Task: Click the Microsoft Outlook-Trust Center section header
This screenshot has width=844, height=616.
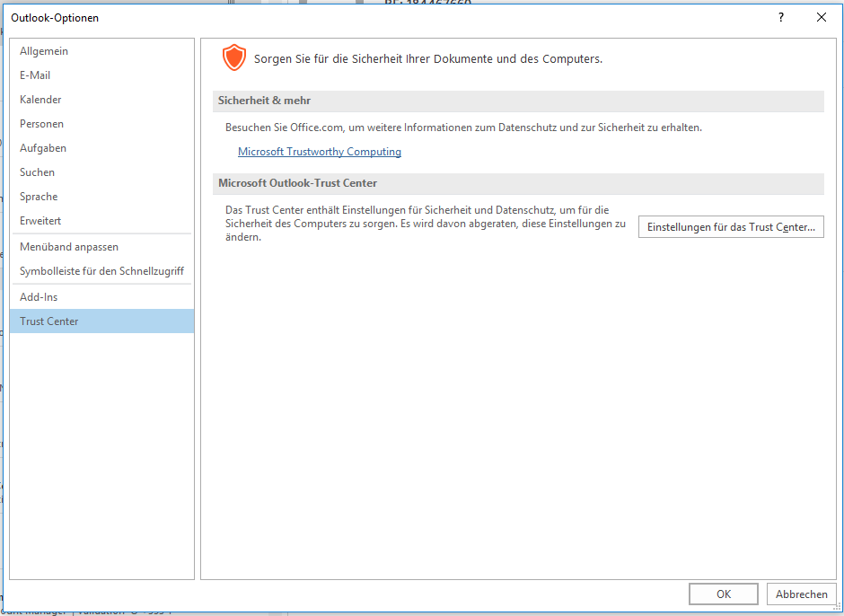Action: click(x=297, y=183)
